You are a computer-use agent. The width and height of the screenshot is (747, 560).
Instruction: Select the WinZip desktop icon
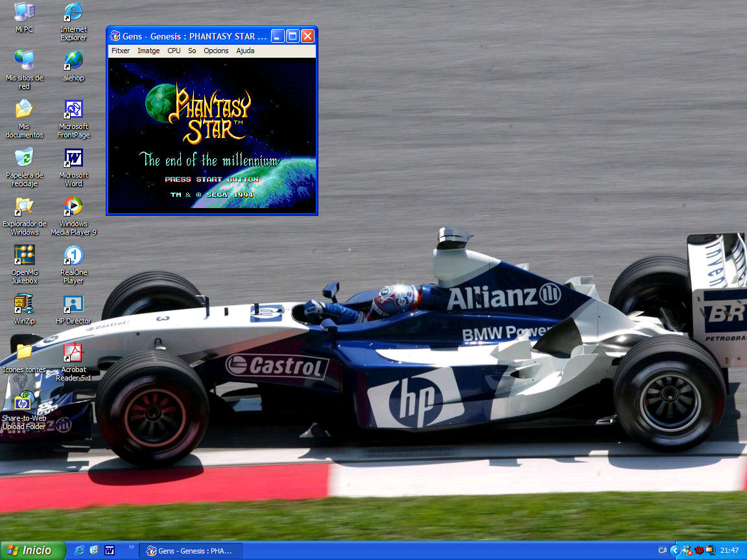coord(24,310)
